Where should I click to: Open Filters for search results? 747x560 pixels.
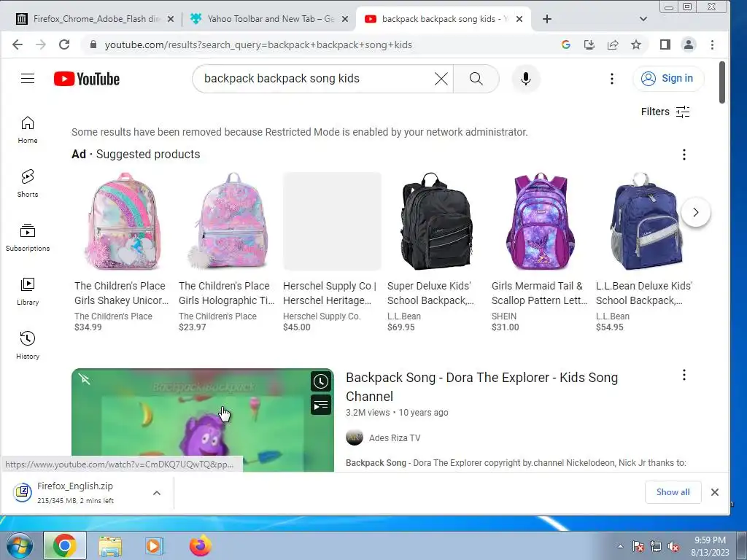[x=665, y=112]
